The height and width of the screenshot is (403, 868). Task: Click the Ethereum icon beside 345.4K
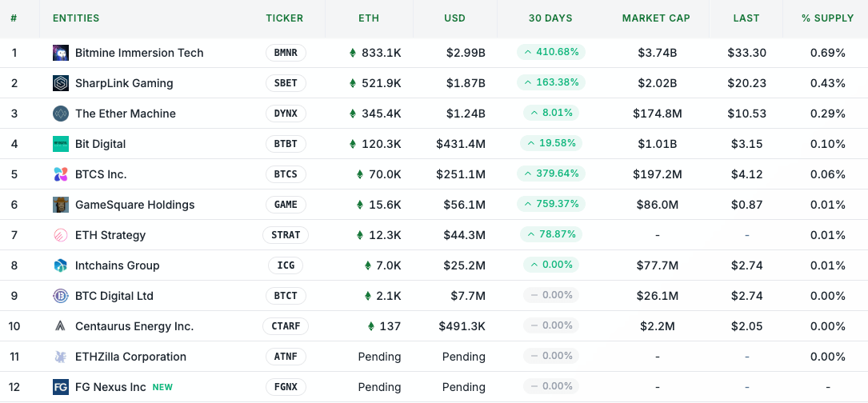353,114
